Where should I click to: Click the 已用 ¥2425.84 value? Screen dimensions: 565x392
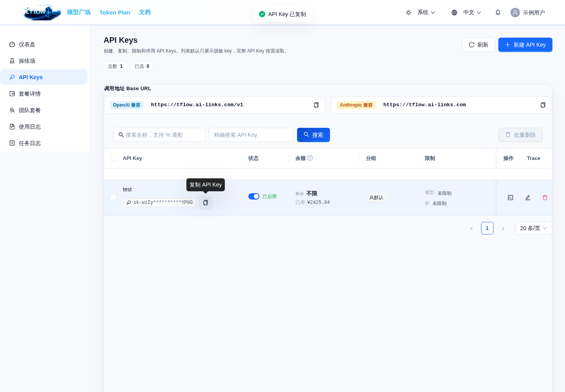coord(313,202)
